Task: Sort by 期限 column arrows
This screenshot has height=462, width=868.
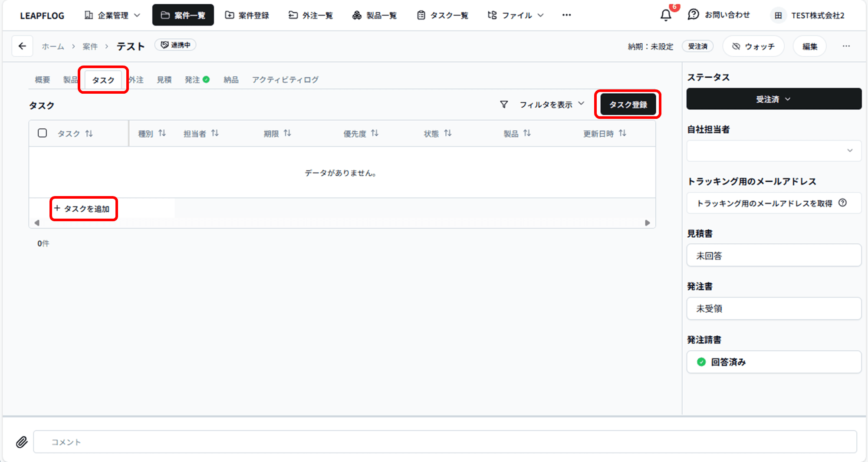Action: pos(287,133)
